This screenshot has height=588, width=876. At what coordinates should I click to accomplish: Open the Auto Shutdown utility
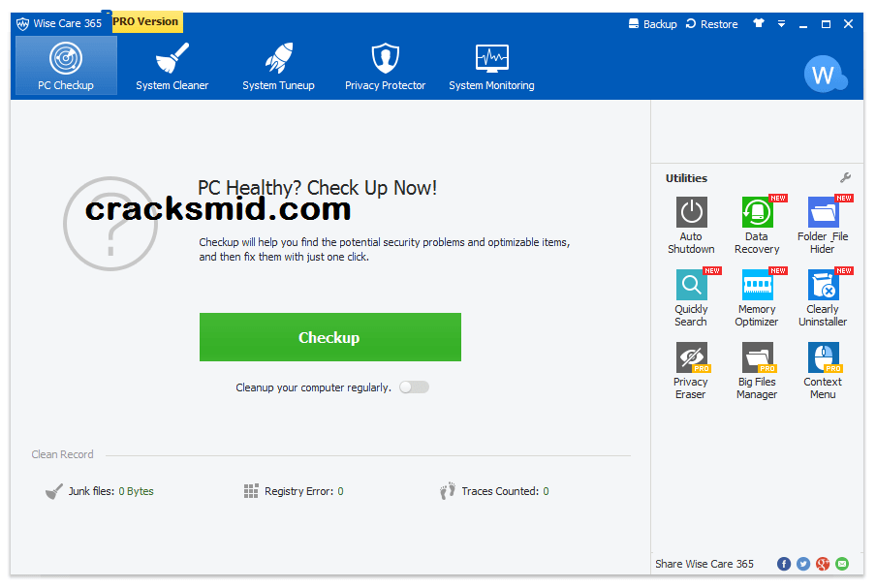point(691,225)
